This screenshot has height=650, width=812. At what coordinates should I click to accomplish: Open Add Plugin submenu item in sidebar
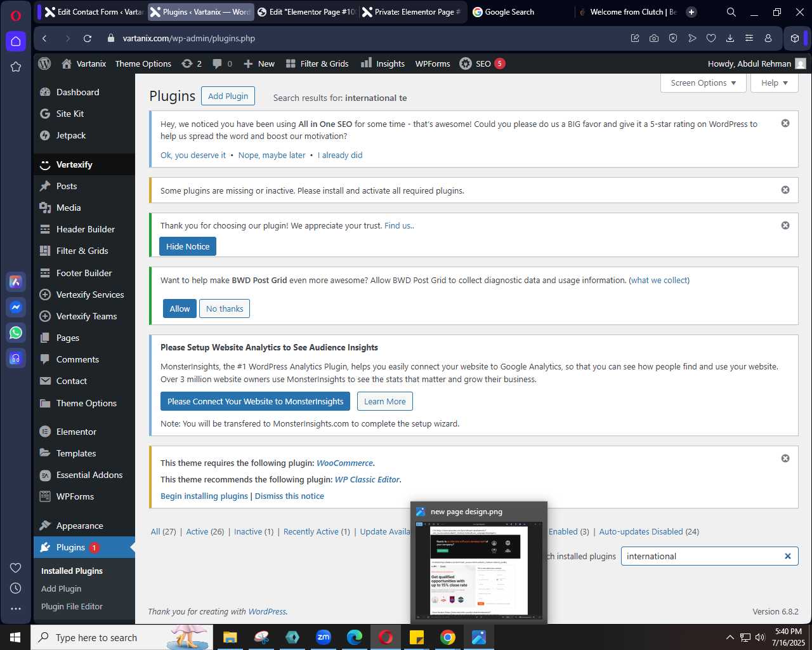coord(62,588)
